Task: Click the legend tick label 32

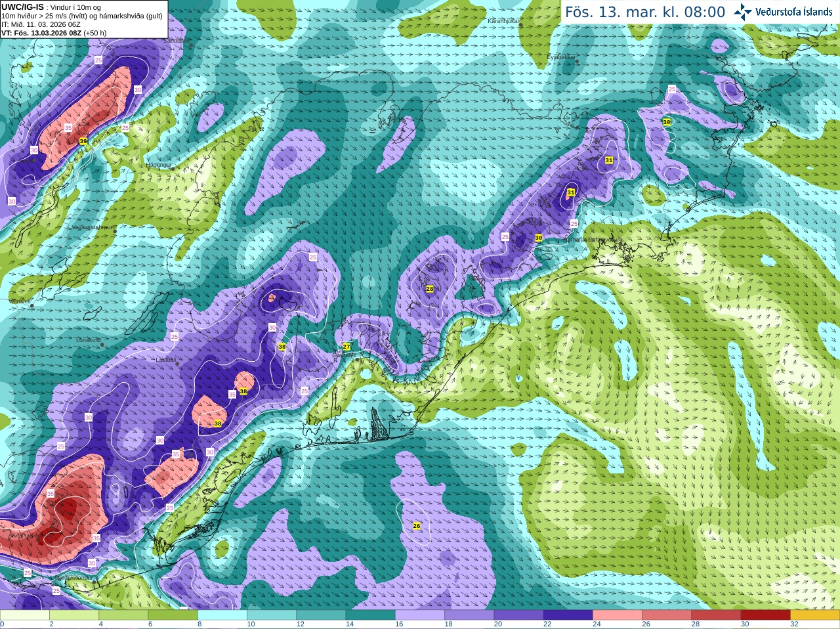Action: [794, 624]
